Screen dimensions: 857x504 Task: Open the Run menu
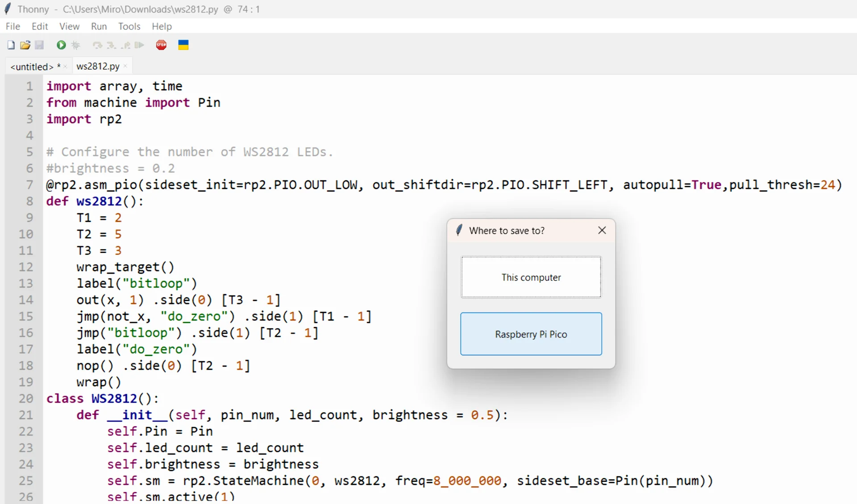(x=99, y=26)
